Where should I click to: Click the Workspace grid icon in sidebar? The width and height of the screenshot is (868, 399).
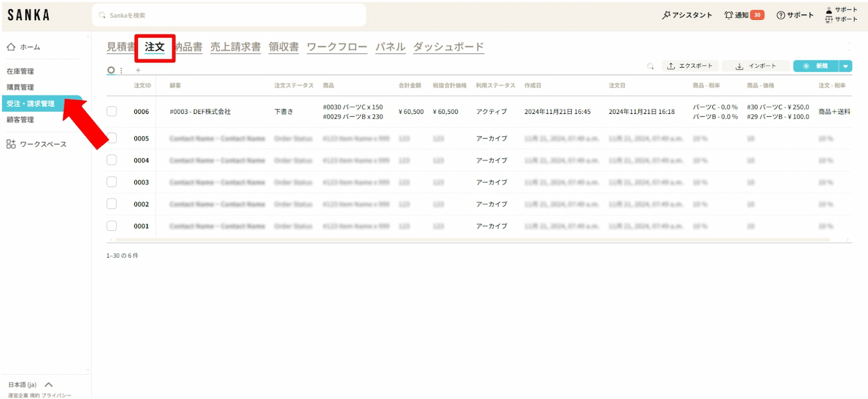[11, 144]
